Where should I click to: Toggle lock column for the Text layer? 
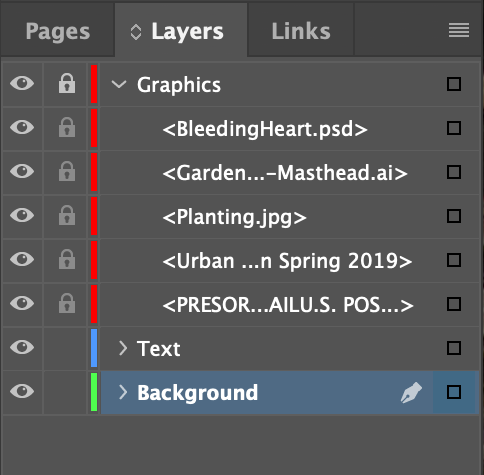click(65, 348)
